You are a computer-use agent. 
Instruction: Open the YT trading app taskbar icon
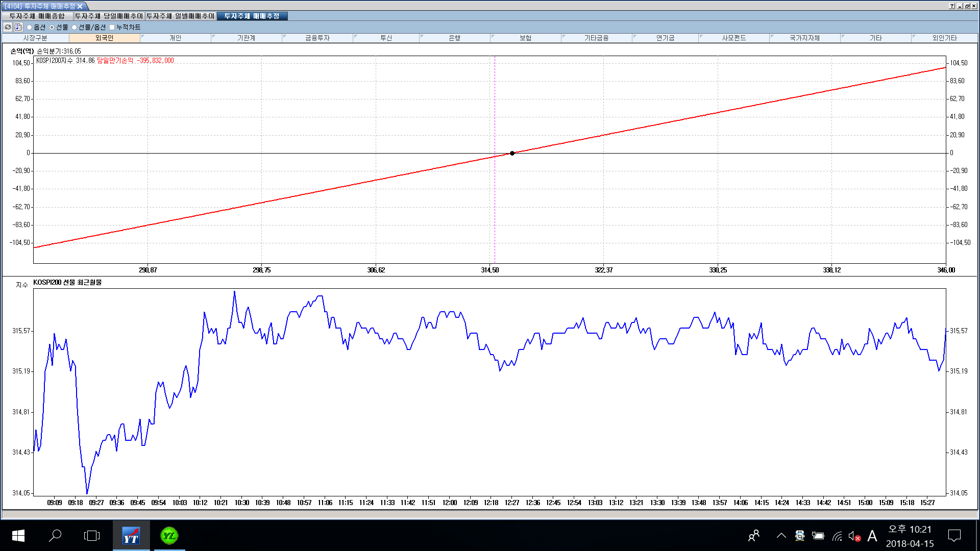[x=131, y=536]
